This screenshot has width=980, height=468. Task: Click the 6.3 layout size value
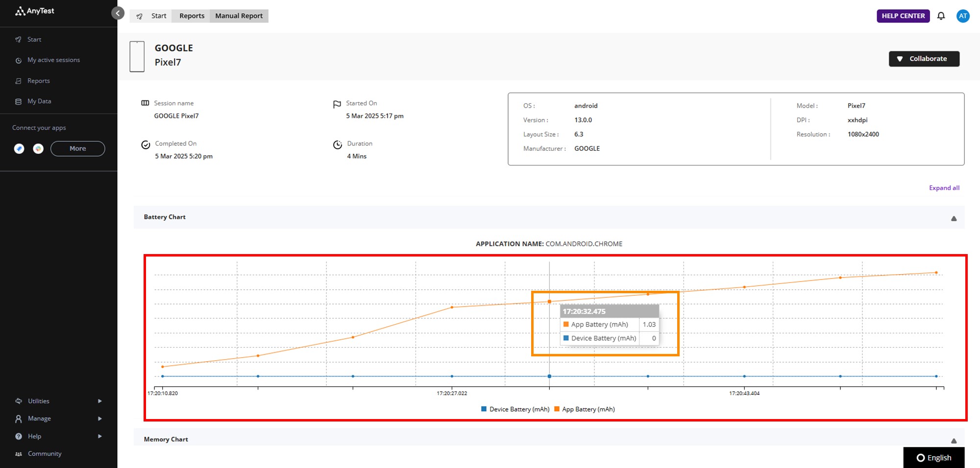(579, 134)
